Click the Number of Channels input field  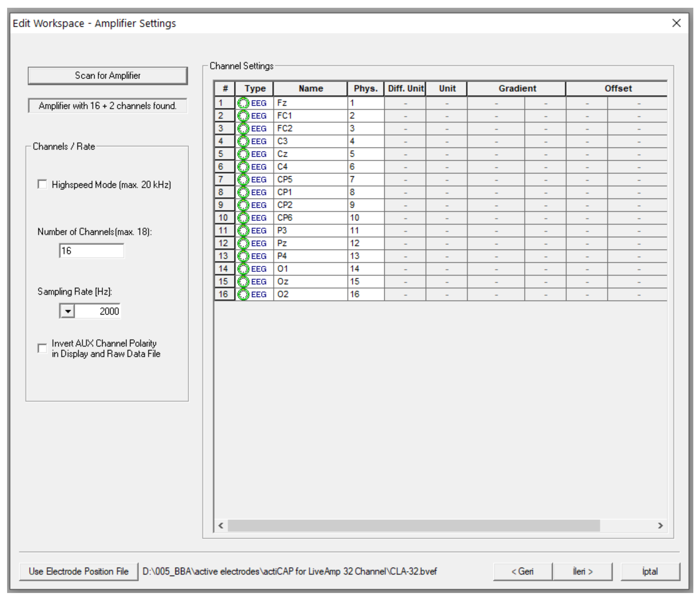[91, 251]
